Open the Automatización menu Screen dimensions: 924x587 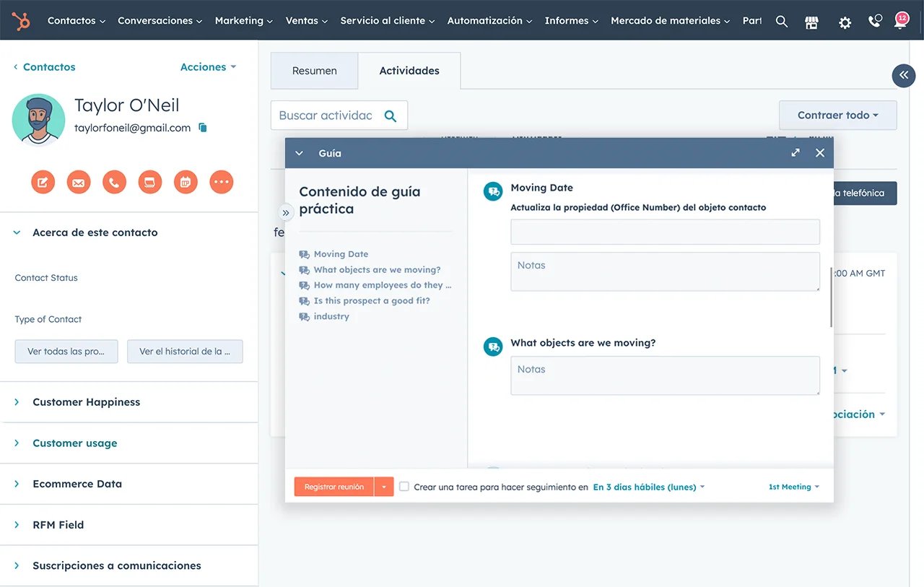click(x=490, y=21)
